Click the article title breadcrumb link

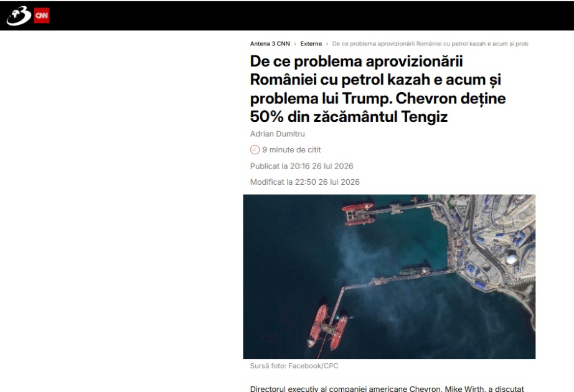(x=430, y=44)
